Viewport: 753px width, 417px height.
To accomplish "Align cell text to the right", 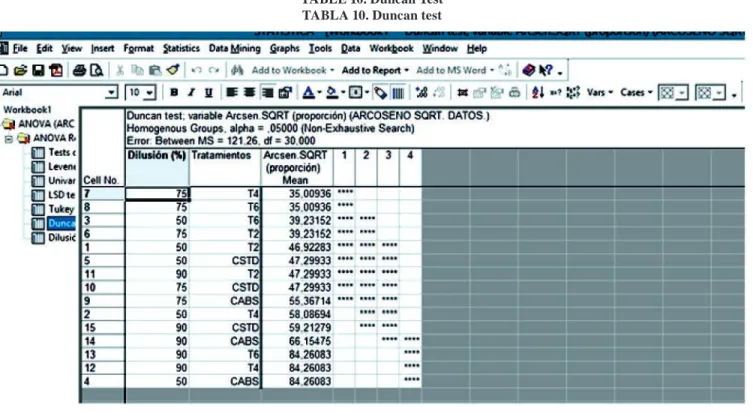I will (267, 92).
